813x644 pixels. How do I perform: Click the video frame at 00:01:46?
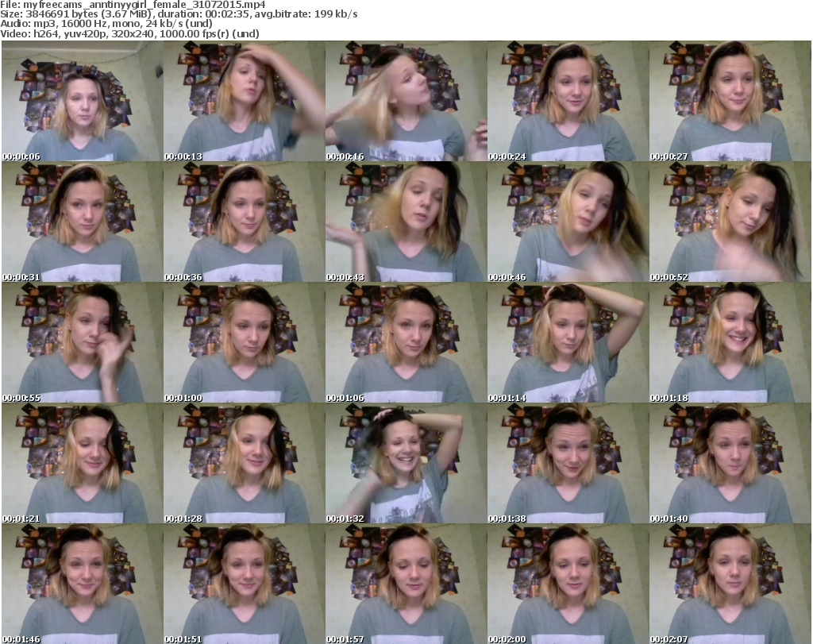83,584
